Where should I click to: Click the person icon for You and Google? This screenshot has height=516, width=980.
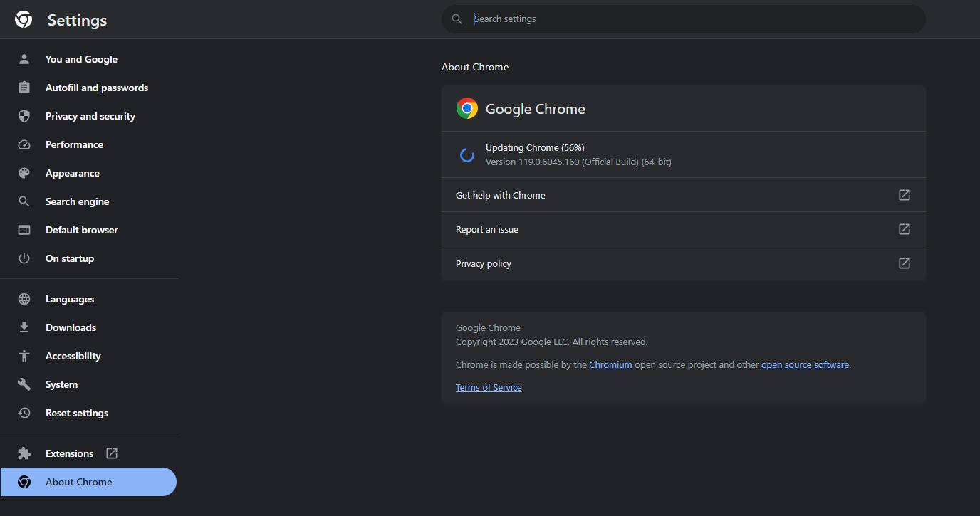pos(24,59)
